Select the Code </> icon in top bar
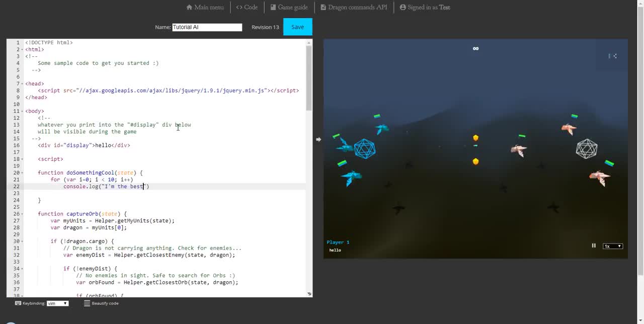 (240, 7)
